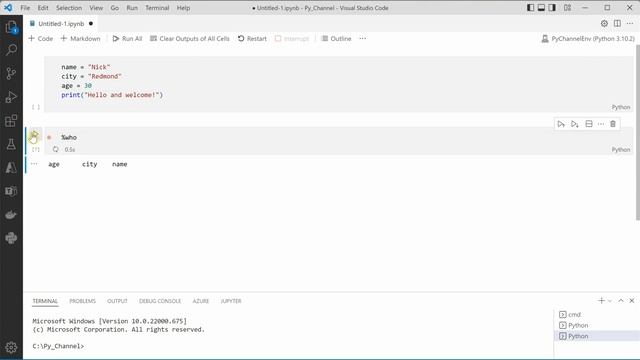Screen dimensions: 640x360
Task: Toggle the bottom panel visibility
Action: (x=541, y=8)
